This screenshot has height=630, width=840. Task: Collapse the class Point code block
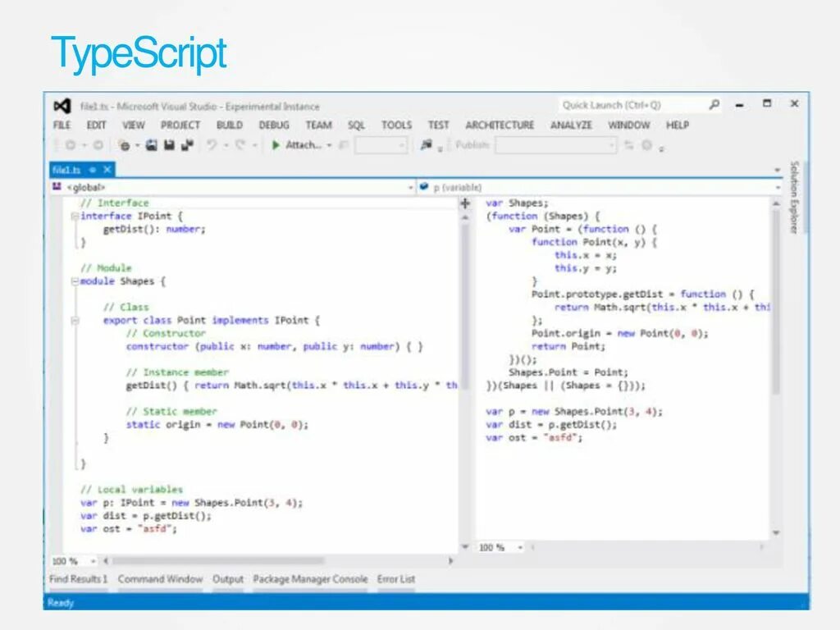75,321
